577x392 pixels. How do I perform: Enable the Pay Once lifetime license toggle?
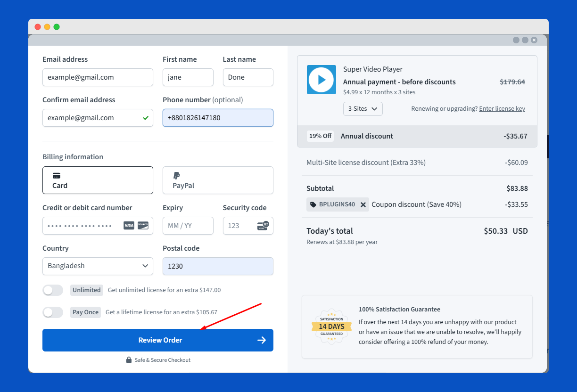coord(53,312)
